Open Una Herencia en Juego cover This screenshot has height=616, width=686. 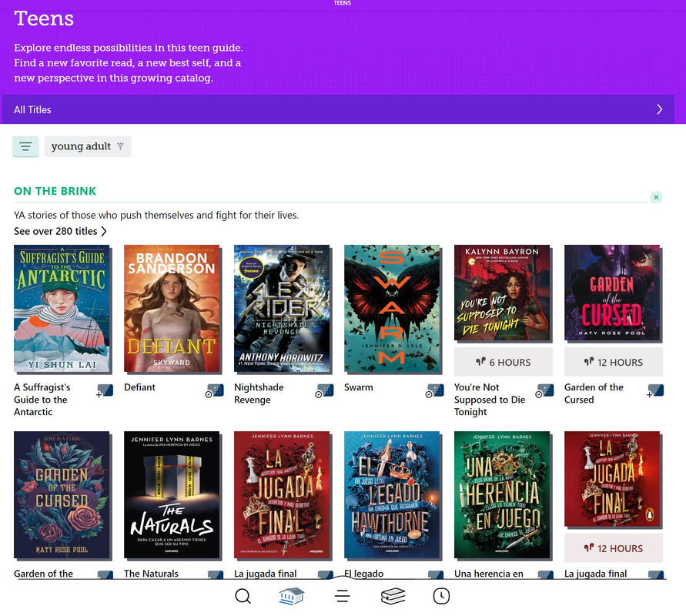point(502,495)
